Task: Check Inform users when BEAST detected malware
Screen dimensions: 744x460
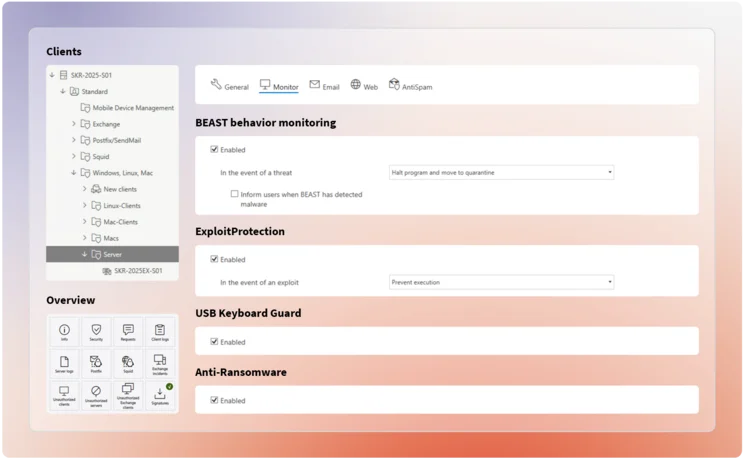Action: (234, 194)
